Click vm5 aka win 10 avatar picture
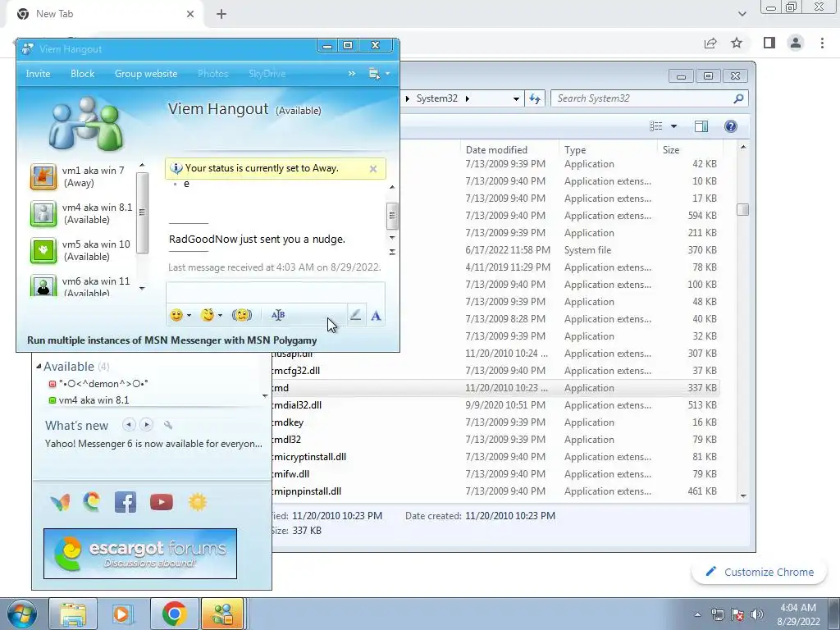The image size is (840, 630). pyautogui.click(x=43, y=251)
